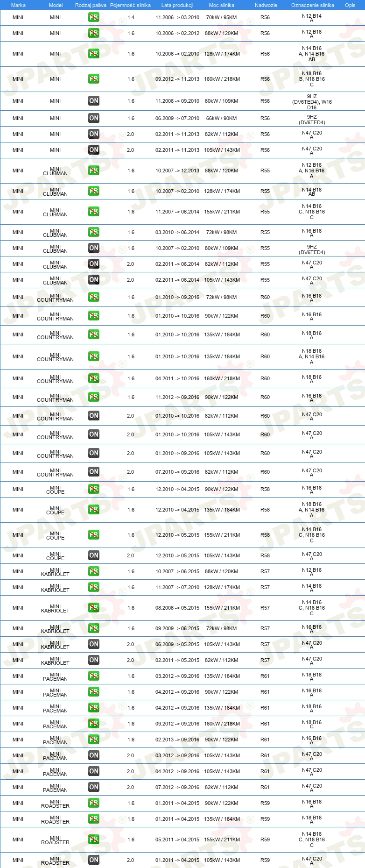Viewport: 365px width, 868px height.
Task: Click the petrol icon in the MINI 1.4 70kW row
Action: [94, 17]
